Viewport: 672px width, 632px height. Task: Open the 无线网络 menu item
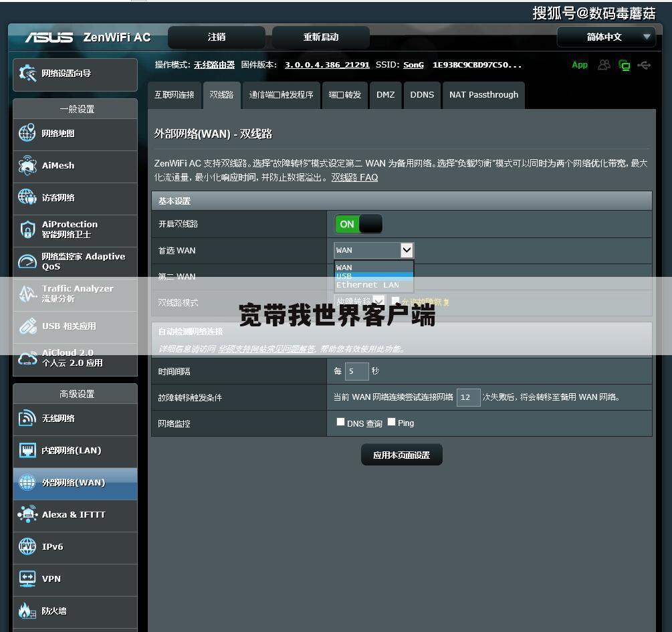(x=75, y=419)
